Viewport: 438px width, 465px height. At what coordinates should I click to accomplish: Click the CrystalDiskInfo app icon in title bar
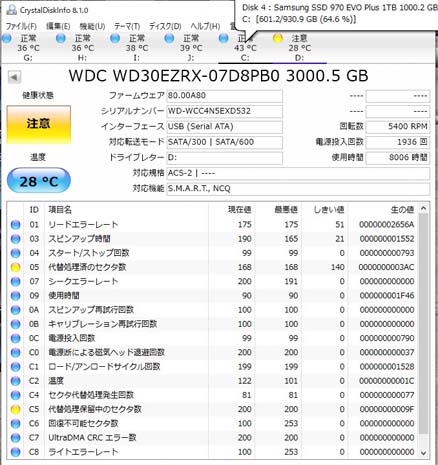pos(11,10)
